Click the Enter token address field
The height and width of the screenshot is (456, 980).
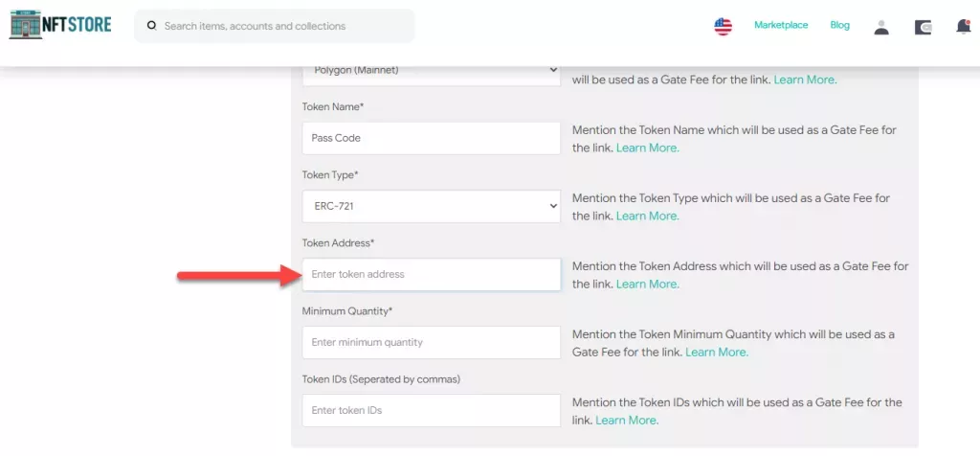[x=431, y=274]
